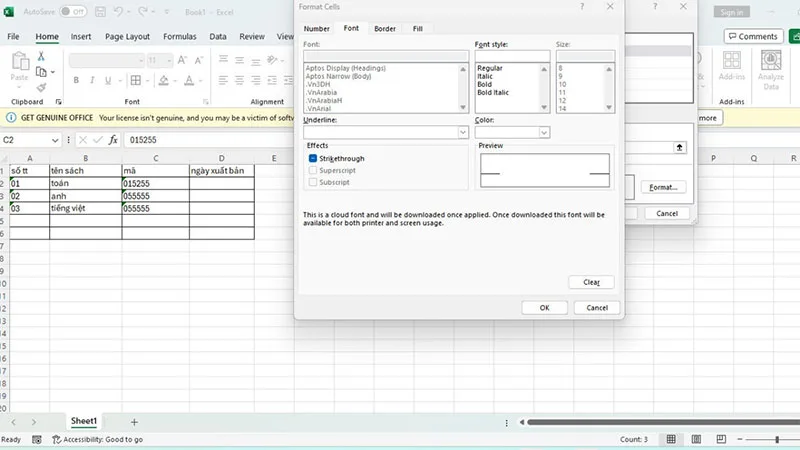
Task: Select cell containing 'tiếng việt'
Action: pos(86,208)
